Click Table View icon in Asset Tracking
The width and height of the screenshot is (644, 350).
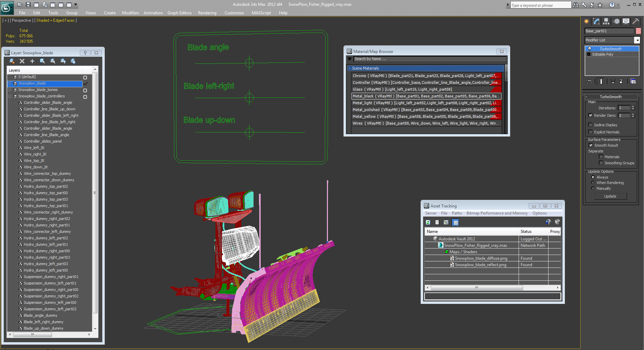point(456,222)
